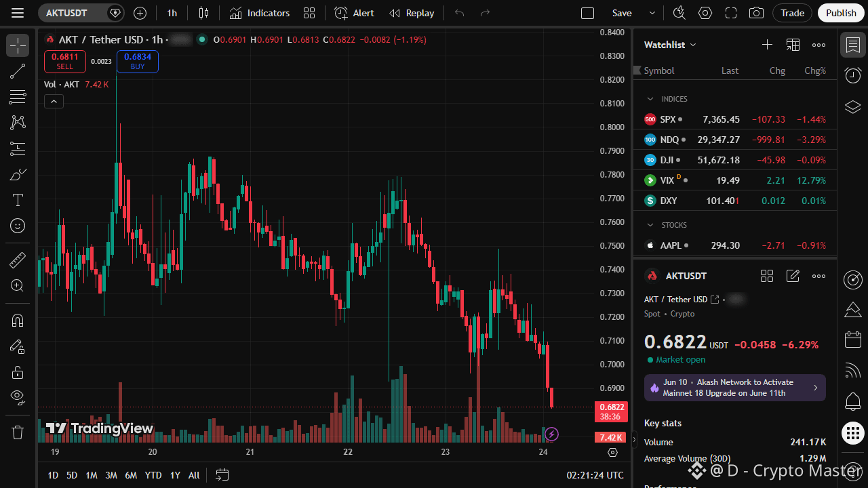
Task: Open time axis settings gear icon
Action: pos(613,452)
